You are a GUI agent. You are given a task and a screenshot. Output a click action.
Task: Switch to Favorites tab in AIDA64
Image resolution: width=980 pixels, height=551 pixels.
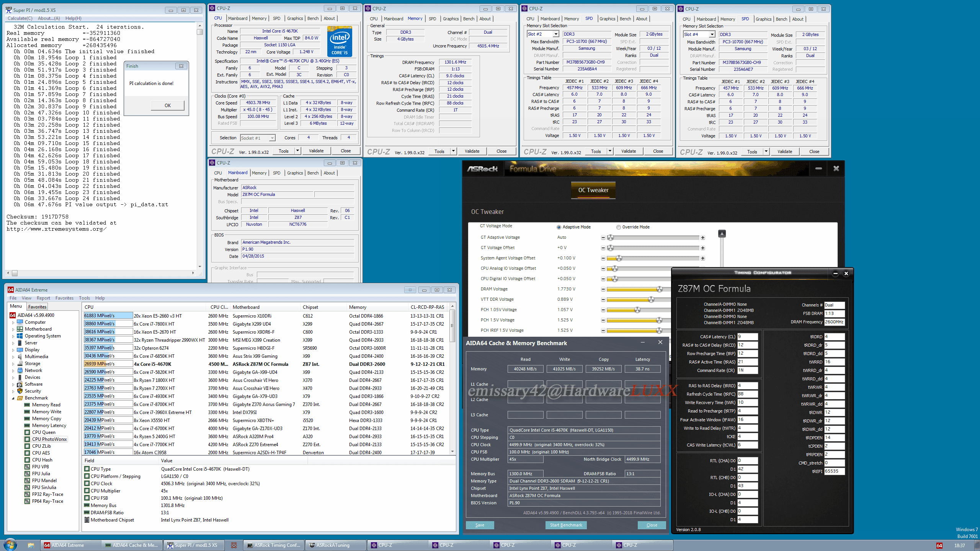coord(37,306)
